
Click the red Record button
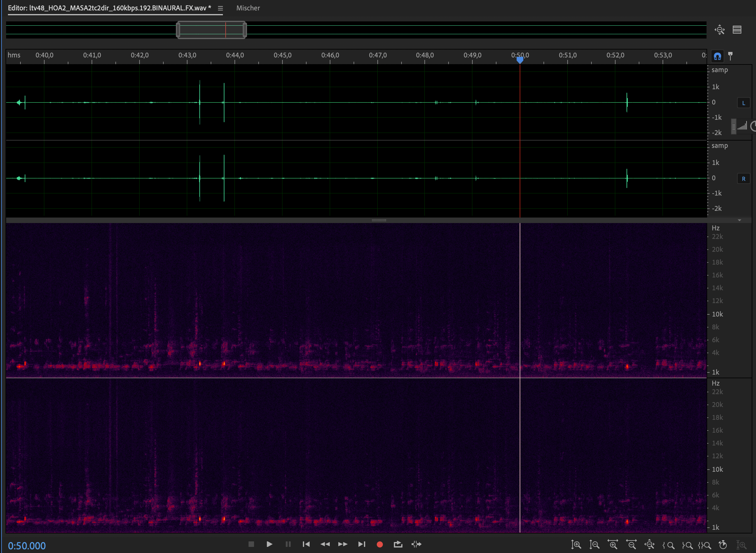click(x=379, y=544)
